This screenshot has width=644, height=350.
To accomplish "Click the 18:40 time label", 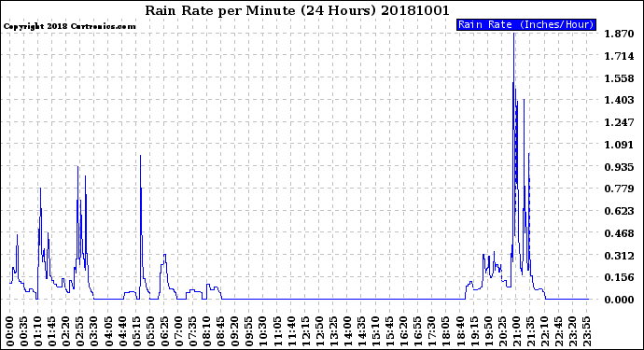I will [460, 331].
